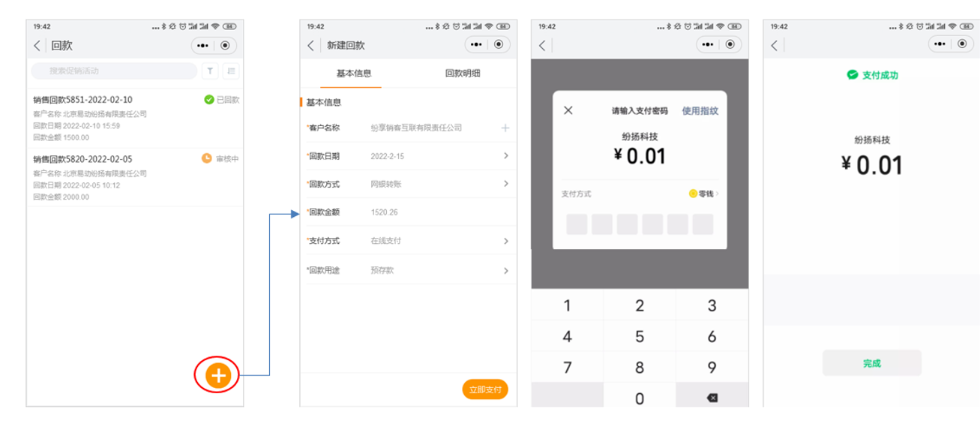The width and height of the screenshot is (980, 439).
Task: Open 零钱 payment method selector
Action: tap(704, 194)
